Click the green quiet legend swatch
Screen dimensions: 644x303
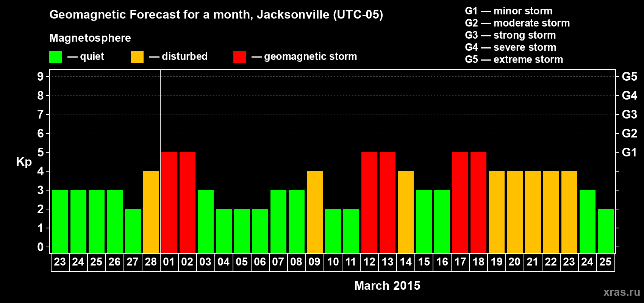55,57
